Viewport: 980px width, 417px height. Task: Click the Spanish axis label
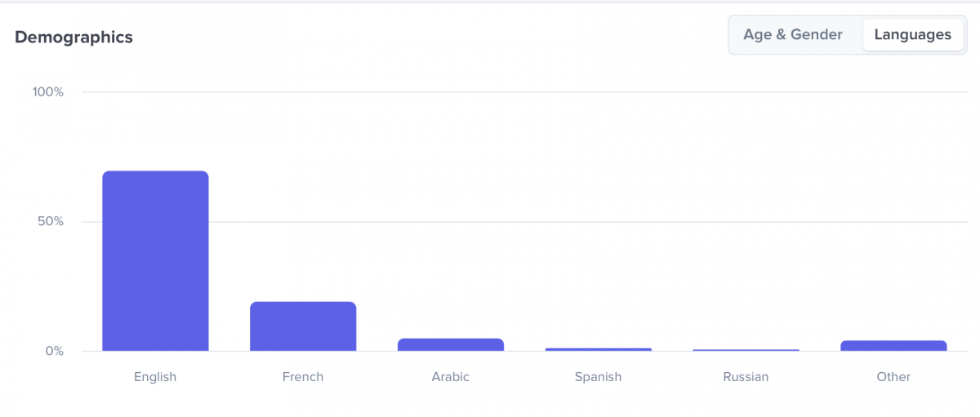[x=598, y=377]
